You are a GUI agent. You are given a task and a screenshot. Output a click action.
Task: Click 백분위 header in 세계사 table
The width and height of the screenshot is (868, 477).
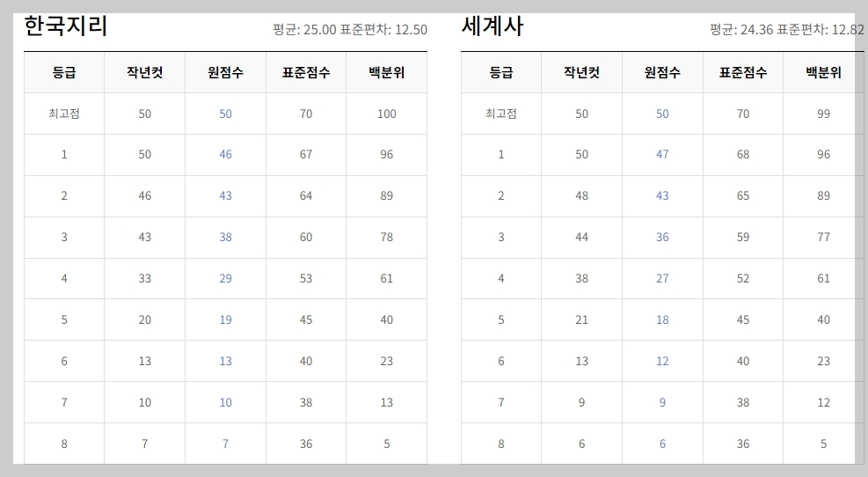click(824, 72)
